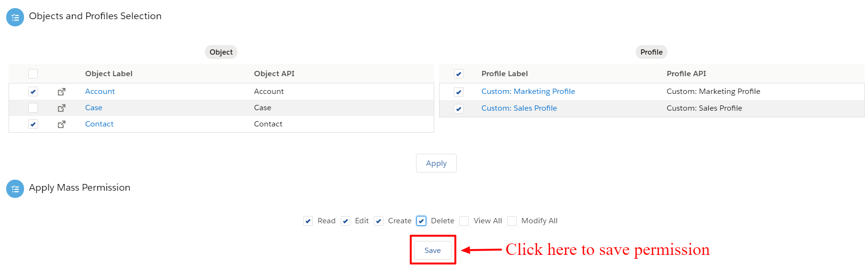Toggle the select-all profiles header checkbox

point(459,74)
